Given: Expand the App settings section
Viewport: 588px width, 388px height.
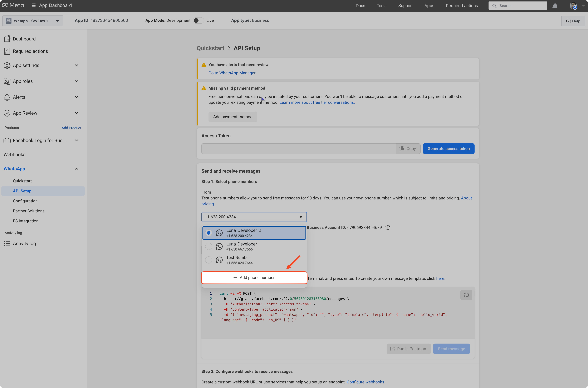Looking at the screenshot, I should point(76,65).
